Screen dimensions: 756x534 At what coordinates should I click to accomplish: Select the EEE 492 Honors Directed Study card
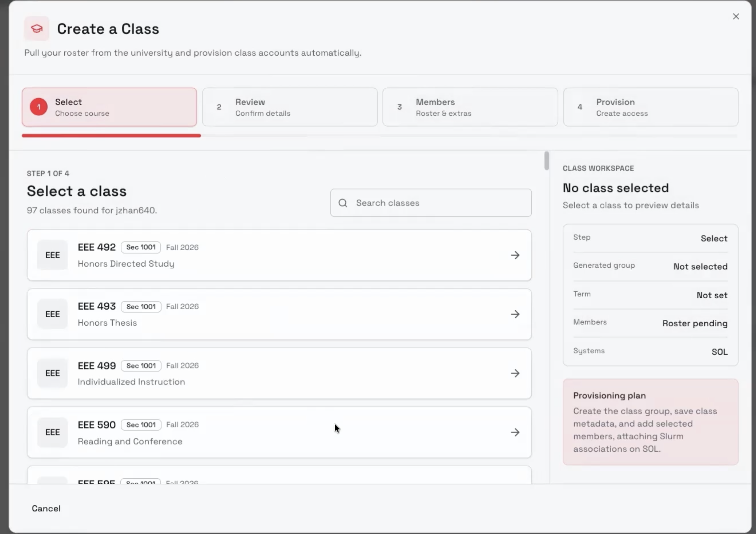(x=279, y=255)
